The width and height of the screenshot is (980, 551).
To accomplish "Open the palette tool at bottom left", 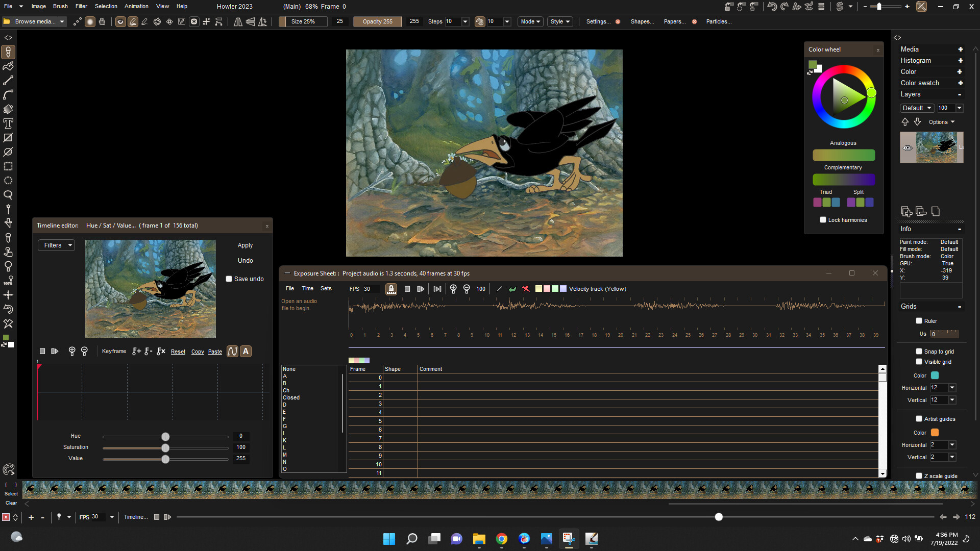I will pyautogui.click(x=8, y=469).
